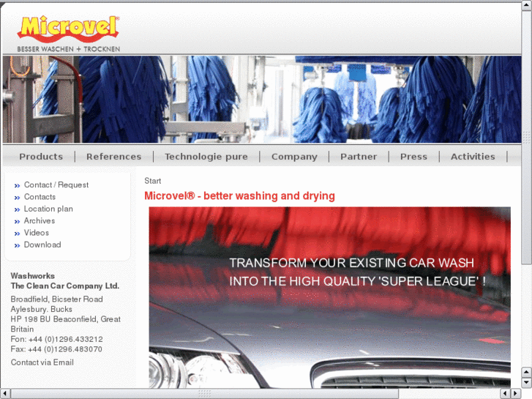Click the horizontal scrollbar right arrow at far right
The image size is (532, 399).
coord(516,393)
